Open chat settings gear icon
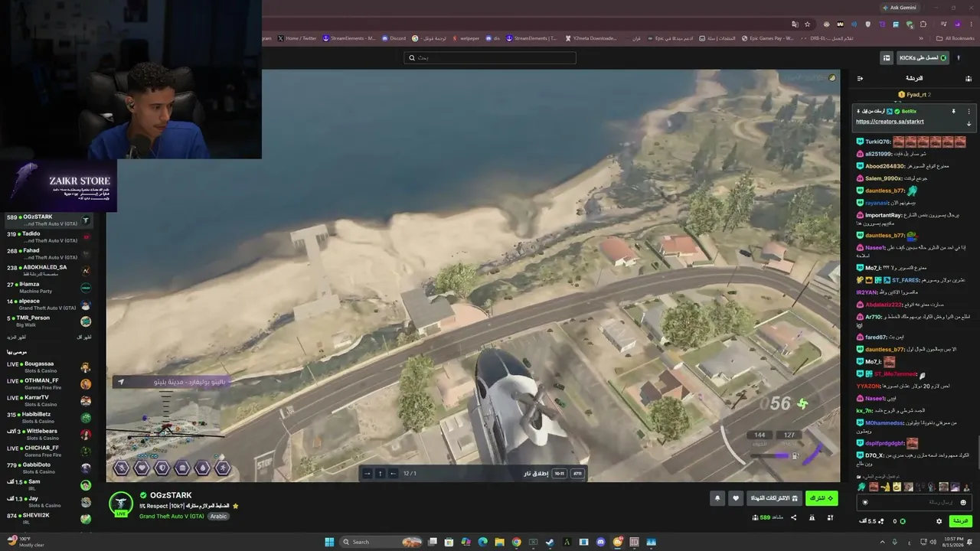 coord(939,521)
